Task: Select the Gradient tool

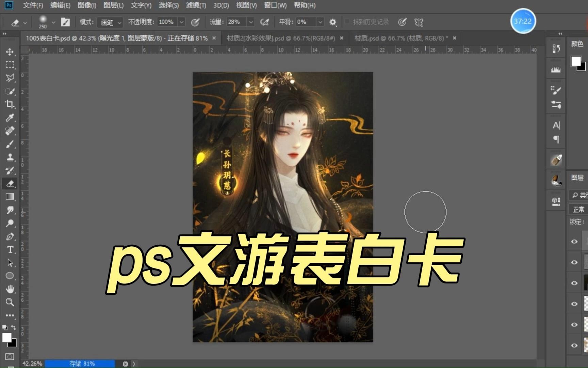Action: point(10,197)
